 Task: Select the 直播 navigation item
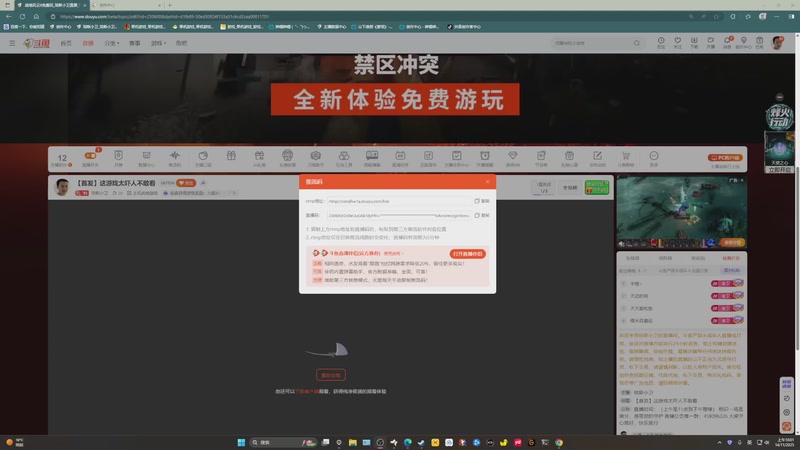pyautogui.click(x=88, y=43)
